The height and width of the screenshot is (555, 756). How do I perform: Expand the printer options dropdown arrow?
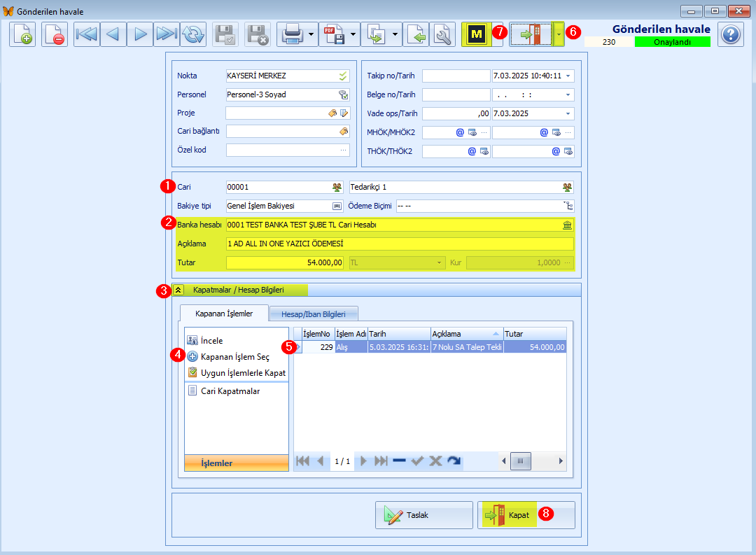pyautogui.click(x=311, y=34)
